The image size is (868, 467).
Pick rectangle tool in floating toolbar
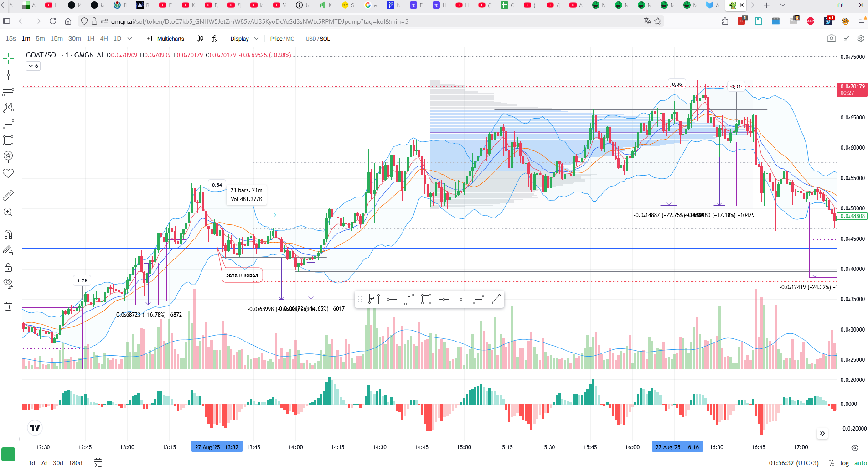pos(426,299)
